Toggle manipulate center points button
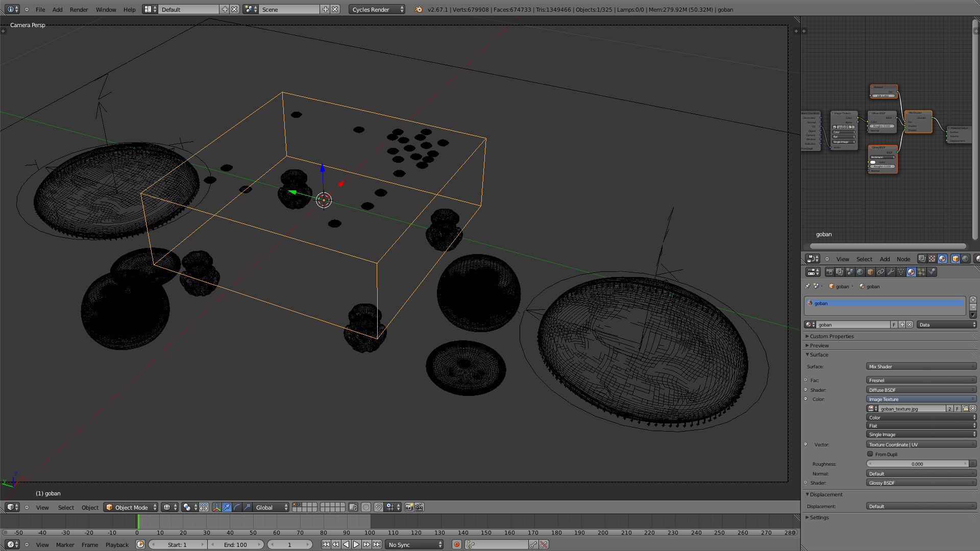The width and height of the screenshot is (980, 551). pos(204,507)
